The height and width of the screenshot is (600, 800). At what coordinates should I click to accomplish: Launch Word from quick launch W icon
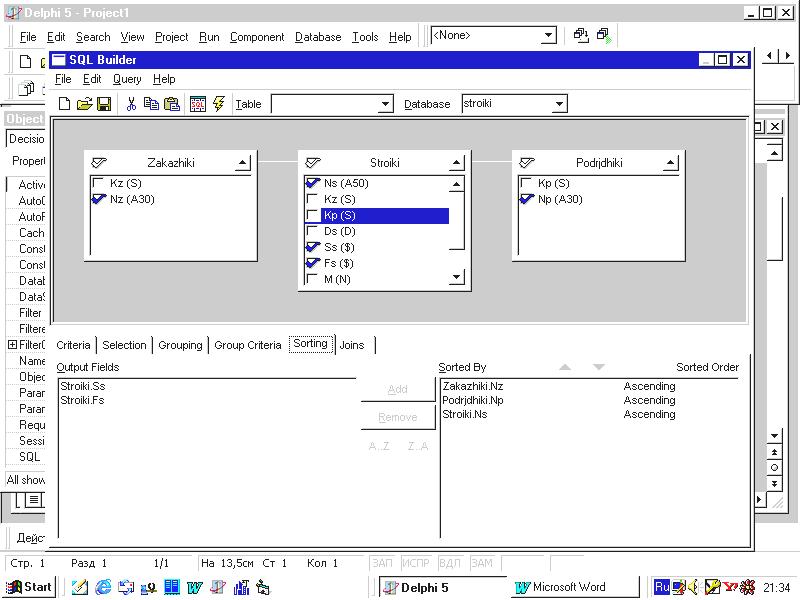[x=194, y=588]
